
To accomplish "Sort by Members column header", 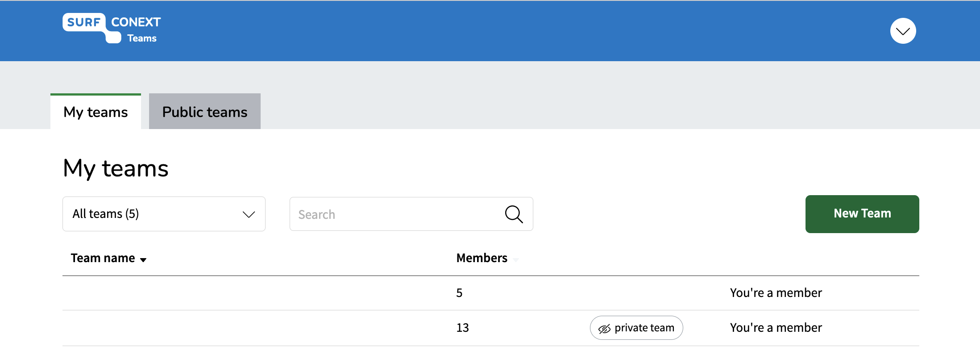I will pyautogui.click(x=487, y=258).
